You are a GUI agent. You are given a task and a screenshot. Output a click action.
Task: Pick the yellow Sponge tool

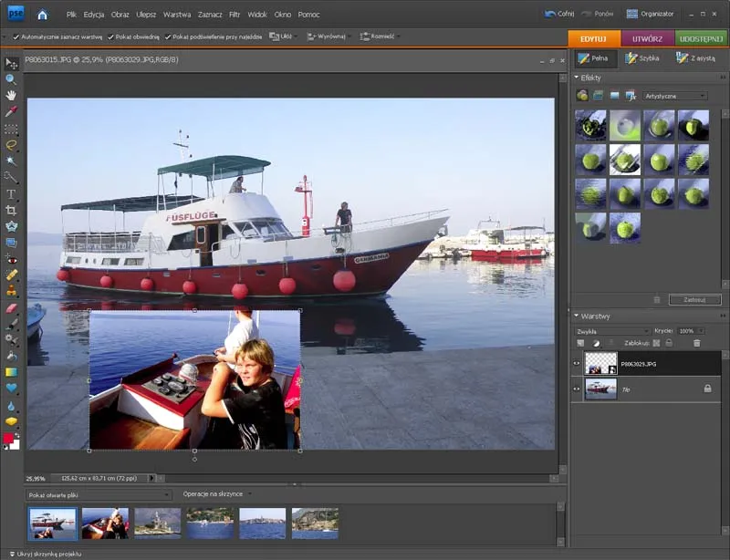click(11, 421)
